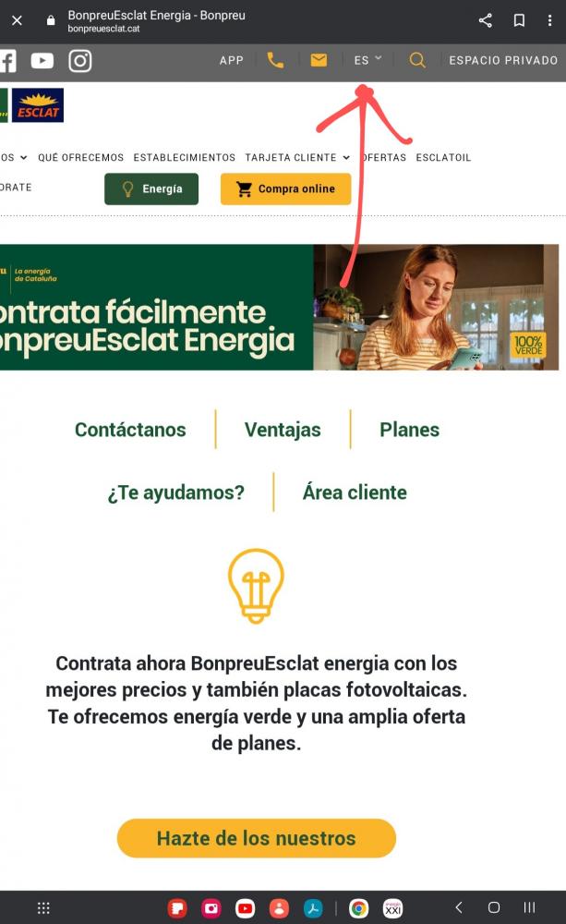Image resolution: width=566 pixels, height=924 pixels.
Task: Open the YouTube social icon
Action: coord(42,60)
